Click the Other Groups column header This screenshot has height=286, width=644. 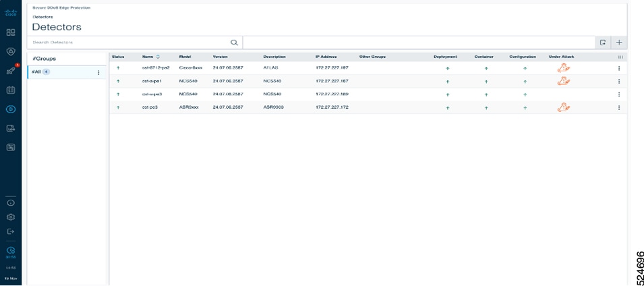pyautogui.click(x=372, y=57)
